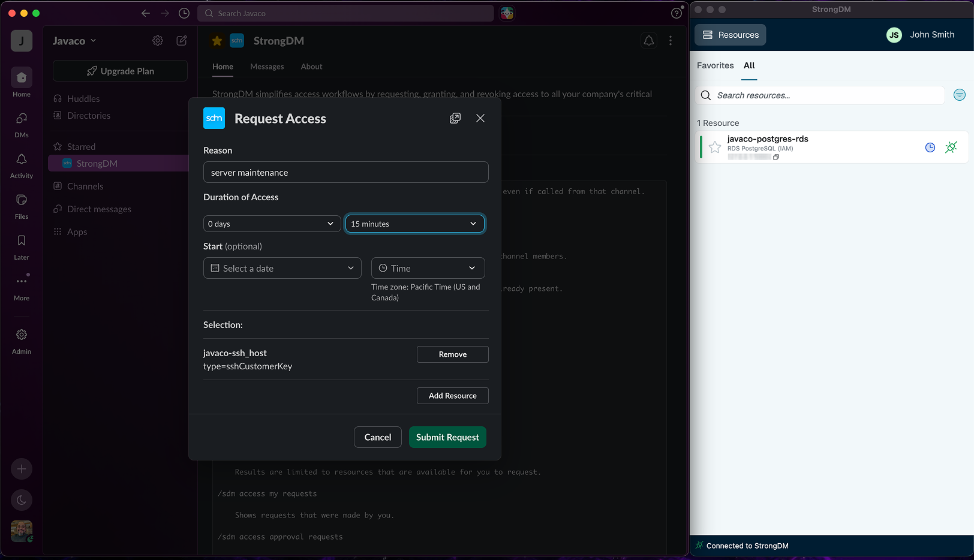Viewport: 974px width, 560px height.
Task: Copy javaco-postgres-rds address
Action: tap(776, 157)
